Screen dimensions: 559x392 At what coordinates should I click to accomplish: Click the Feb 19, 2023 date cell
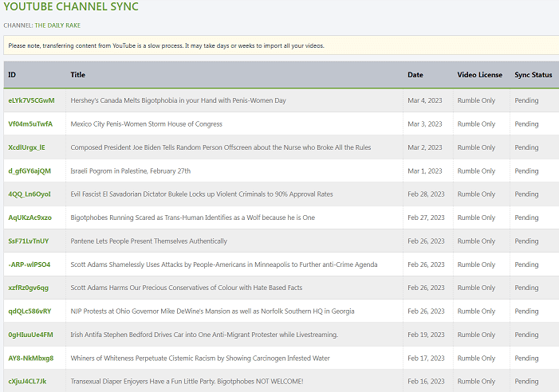pyautogui.click(x=426, y=335)
